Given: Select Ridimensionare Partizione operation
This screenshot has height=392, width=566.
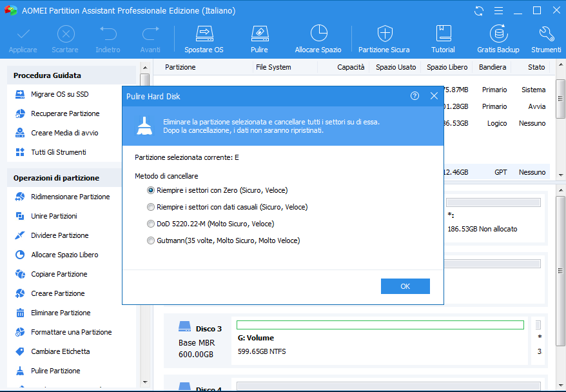Looking at the screenshot, I should [x=63, y=197].
